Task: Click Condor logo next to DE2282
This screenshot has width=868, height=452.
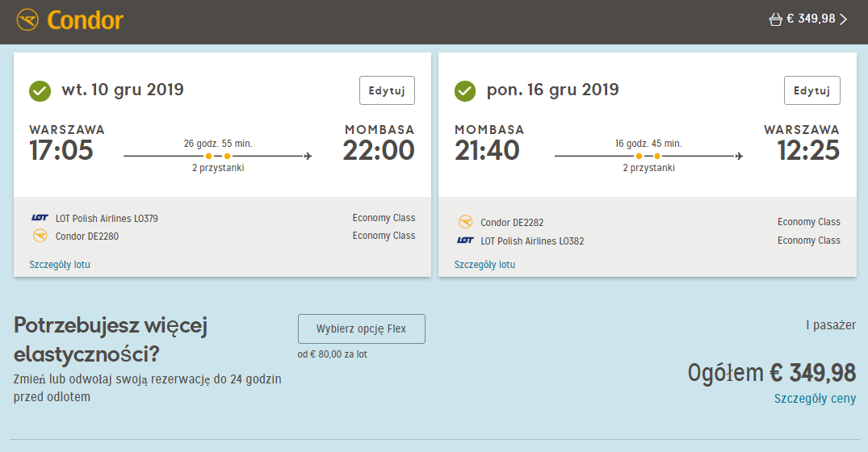Action: 466,222
